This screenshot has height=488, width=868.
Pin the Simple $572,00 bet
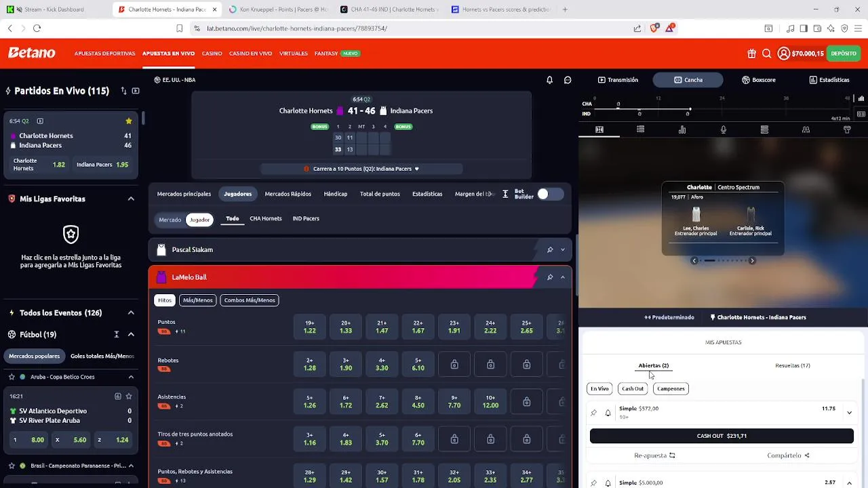point(594,413)
